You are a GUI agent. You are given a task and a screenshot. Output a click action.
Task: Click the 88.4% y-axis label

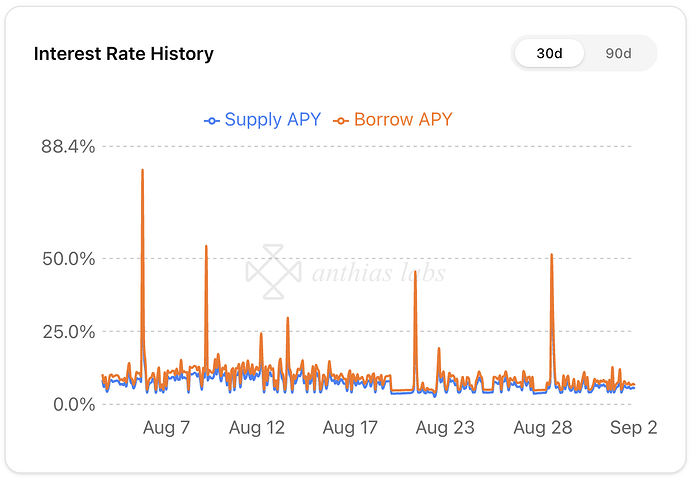tap(68, 147)
